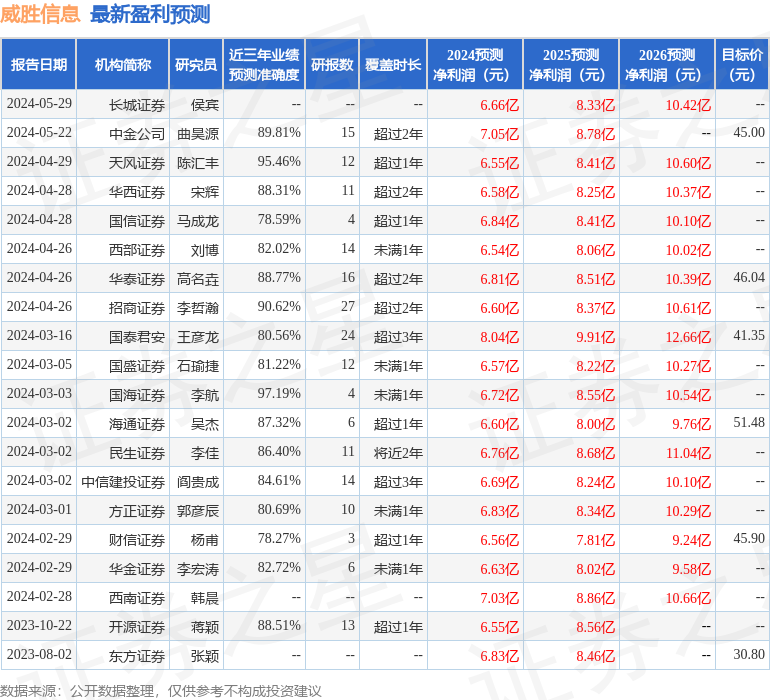Image resolution: width=770 pixels, height=700 pixels.
Task: Select the 2026预测净利润 column header
Action: tap(667, 64)
